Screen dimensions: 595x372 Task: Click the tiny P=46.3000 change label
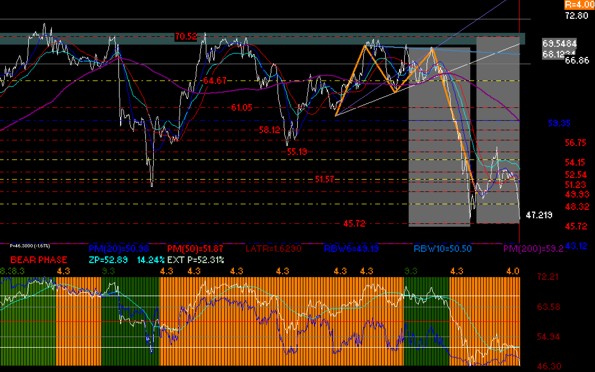[x=30, y=246]
